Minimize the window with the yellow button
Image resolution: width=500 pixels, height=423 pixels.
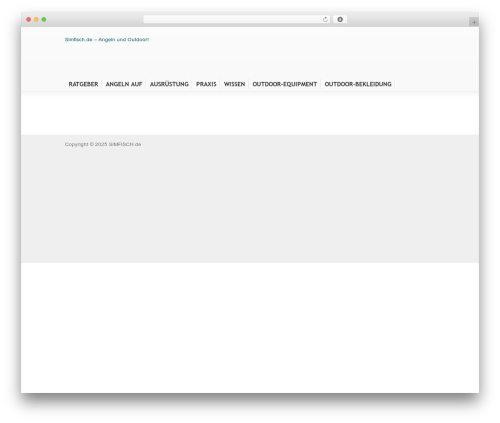pos(36,20)
